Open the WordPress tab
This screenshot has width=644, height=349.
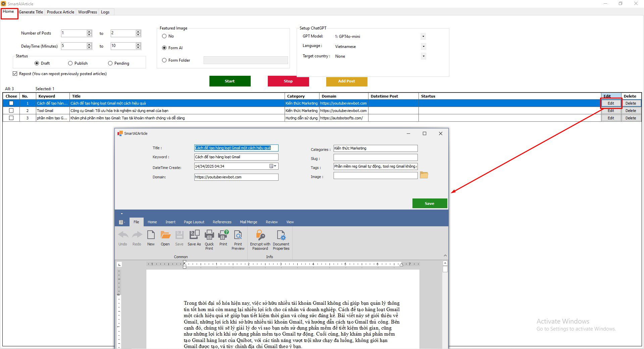coord(88,12)
